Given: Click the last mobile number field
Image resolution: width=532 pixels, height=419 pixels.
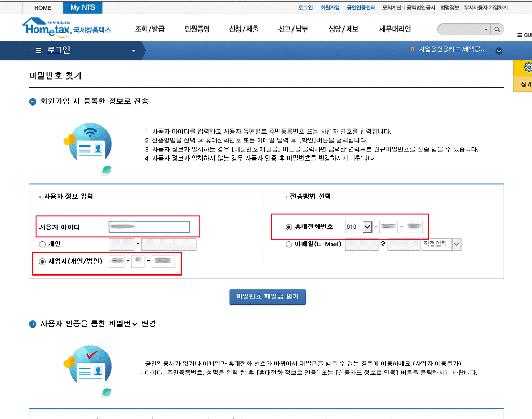Looking at the screenshot, I should (414, 227).
